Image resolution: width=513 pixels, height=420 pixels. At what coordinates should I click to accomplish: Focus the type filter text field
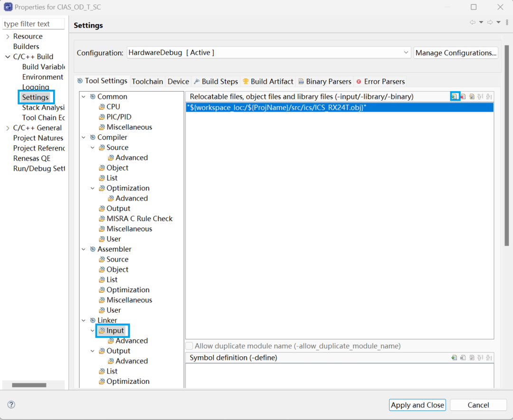click(33, 24)
